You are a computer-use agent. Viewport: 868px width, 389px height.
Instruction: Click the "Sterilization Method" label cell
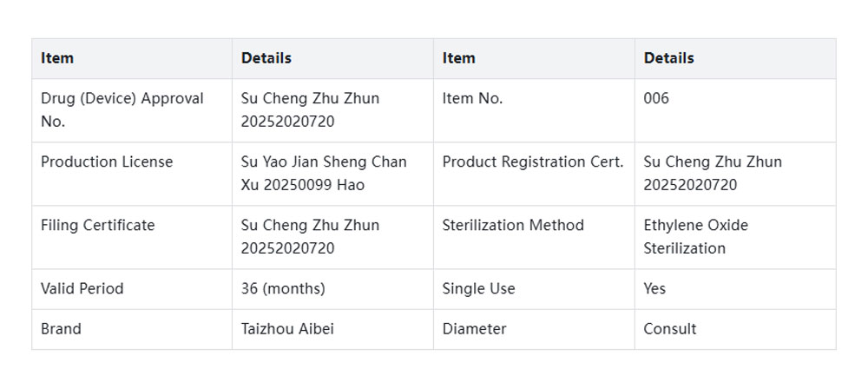513,225
